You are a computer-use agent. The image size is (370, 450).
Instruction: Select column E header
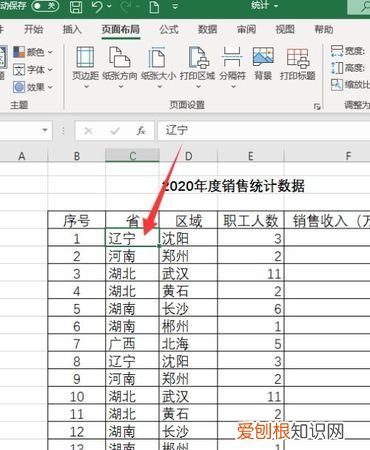pyautogui.click(x=251, y=156)
